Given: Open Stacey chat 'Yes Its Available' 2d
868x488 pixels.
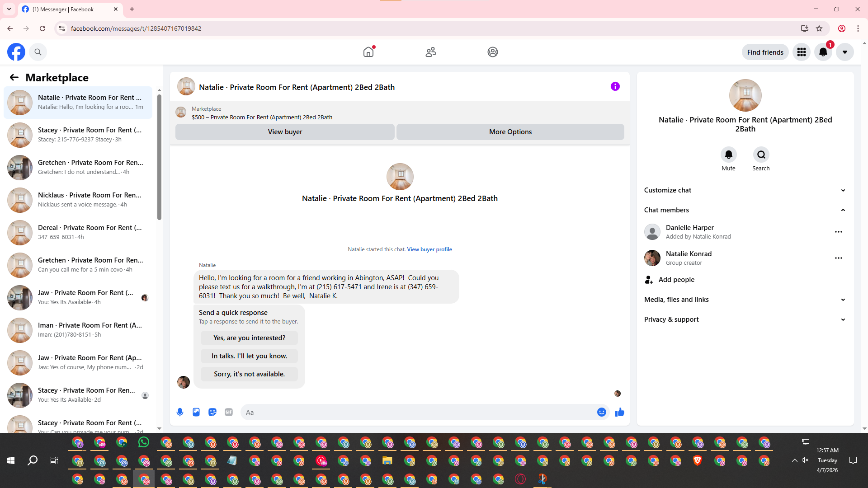Looking at the screenshot, I should (78, 395).
